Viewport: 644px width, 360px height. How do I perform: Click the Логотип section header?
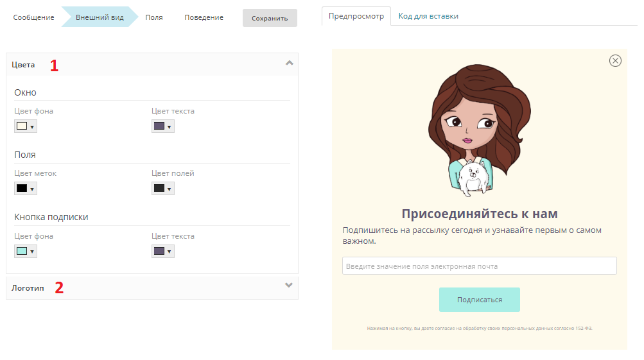pos(28,287)
